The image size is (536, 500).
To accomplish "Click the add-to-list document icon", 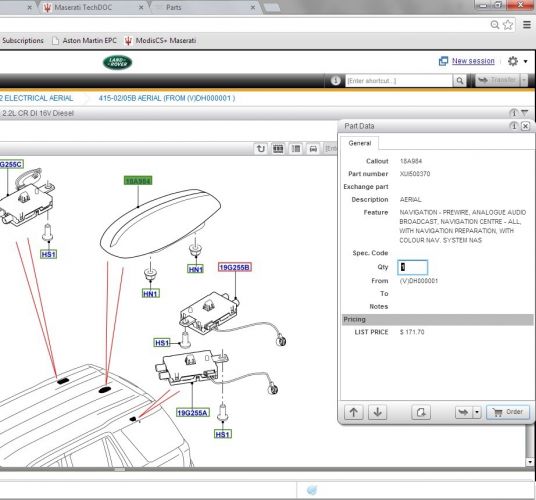I will pyautogui.click(x=421, y=412).
